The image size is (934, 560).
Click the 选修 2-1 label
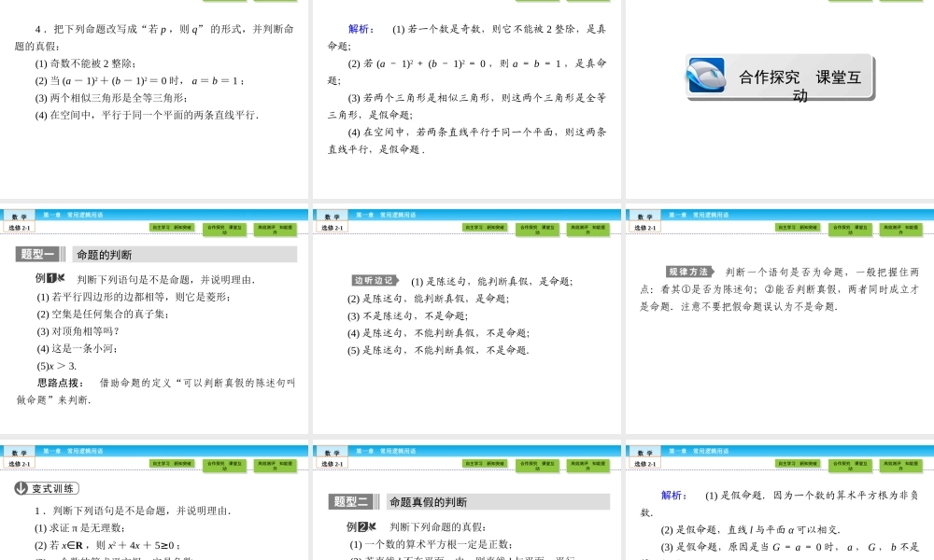pyautogui.click(x=18, y=226)
